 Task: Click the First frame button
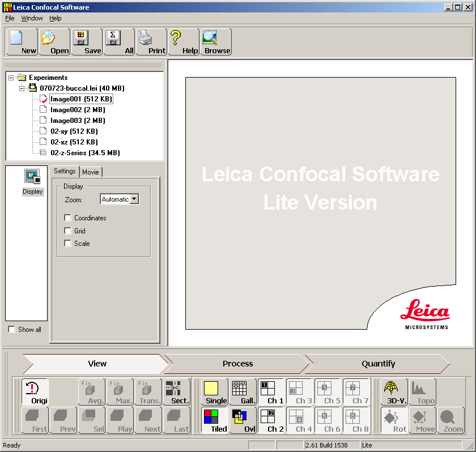(35, 420)
